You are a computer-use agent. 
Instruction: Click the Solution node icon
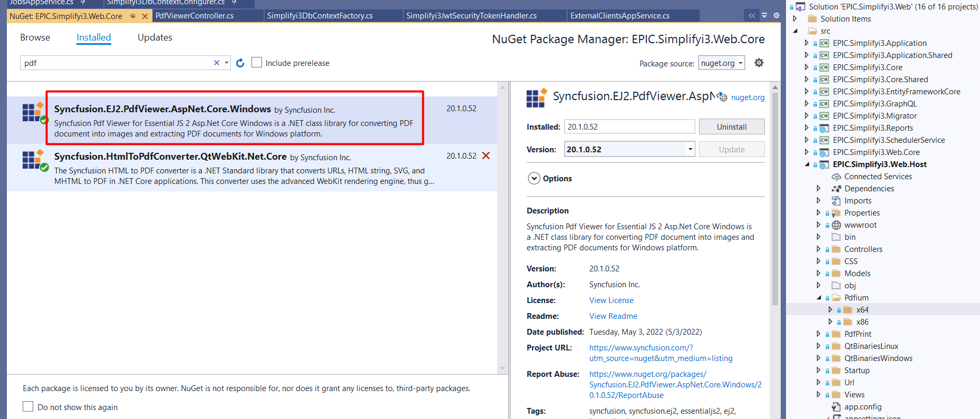point(800,7)
